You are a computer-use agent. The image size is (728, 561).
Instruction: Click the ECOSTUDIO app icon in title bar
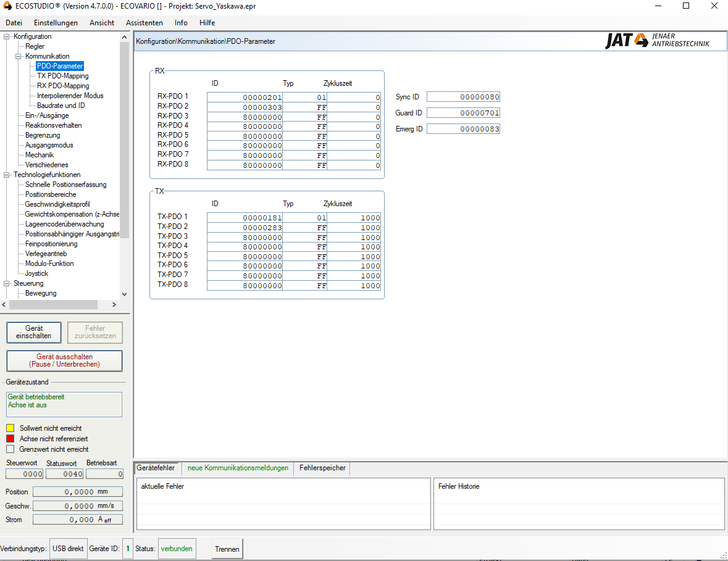[7, 6]
